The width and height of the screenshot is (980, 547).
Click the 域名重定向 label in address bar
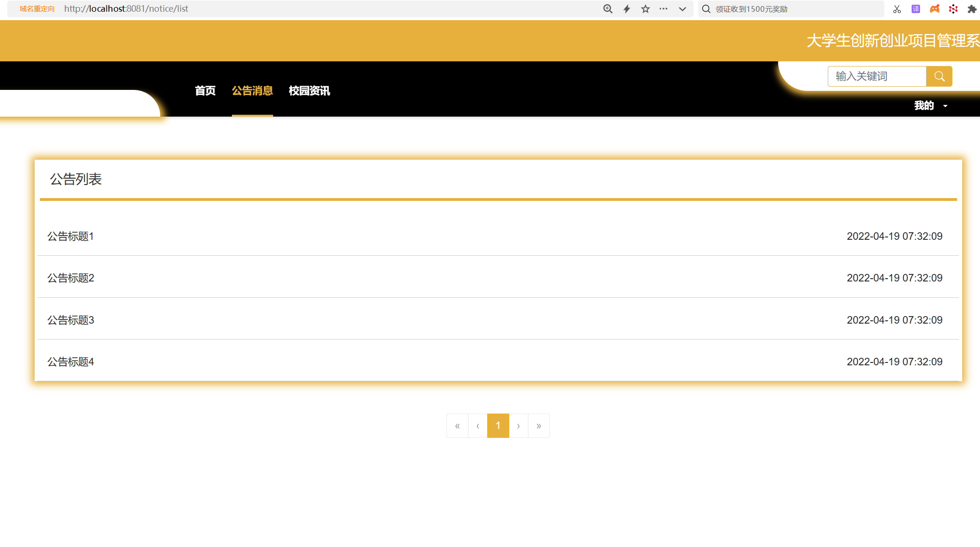[x=37, y=9]
